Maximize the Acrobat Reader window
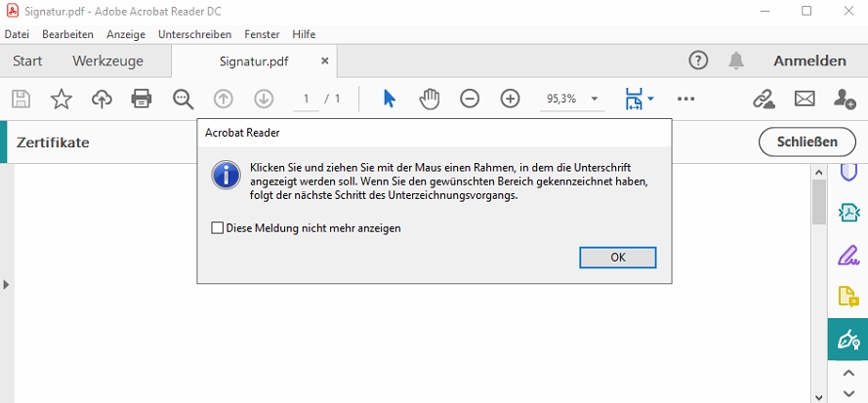 click(x=806, y=11)
